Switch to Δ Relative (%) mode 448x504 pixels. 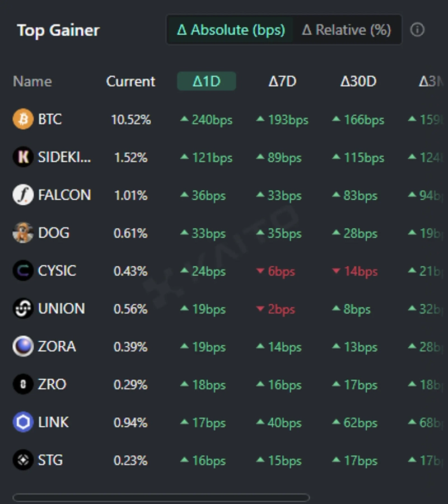coord(346,30)
